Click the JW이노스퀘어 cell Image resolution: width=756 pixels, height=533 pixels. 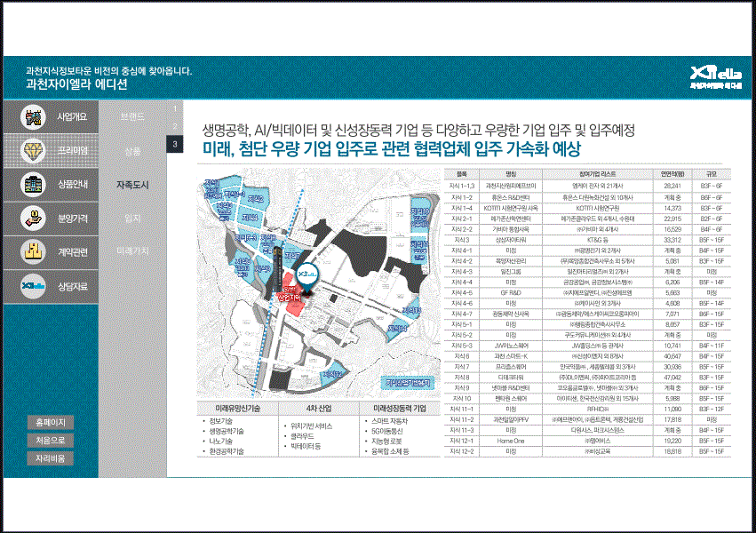511,346
